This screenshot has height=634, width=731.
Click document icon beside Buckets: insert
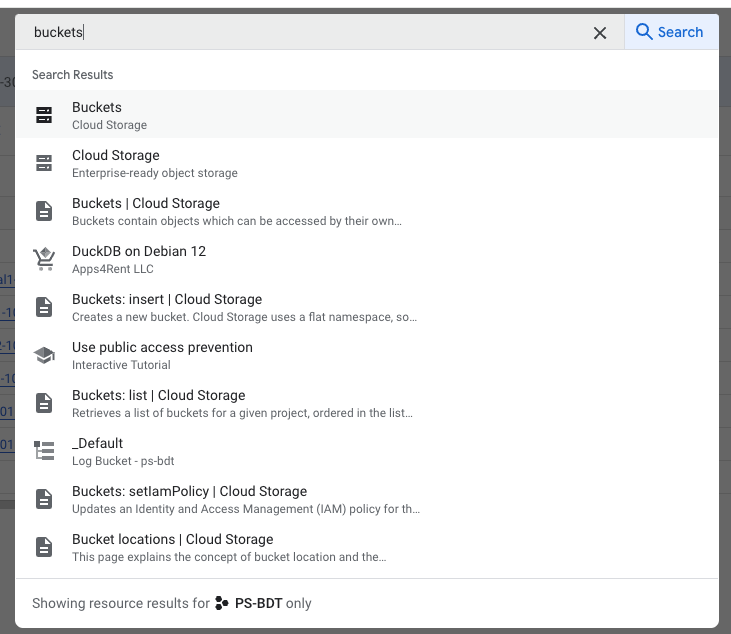coord(44,307)
